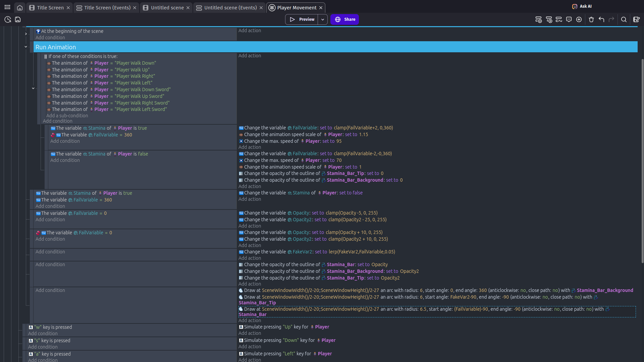
Task: Click the circled plus add icon
Action: coord(579,19)
